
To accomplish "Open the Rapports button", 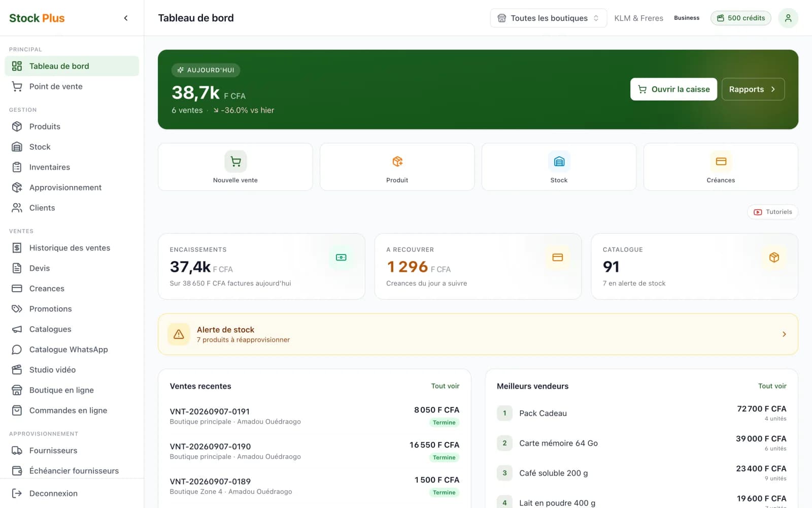I will tap(753, 89).
